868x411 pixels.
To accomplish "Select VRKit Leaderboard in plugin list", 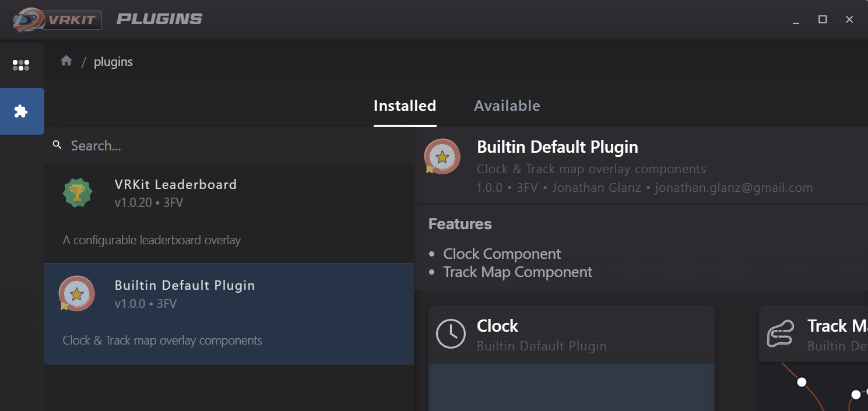I will coord(229,213).
